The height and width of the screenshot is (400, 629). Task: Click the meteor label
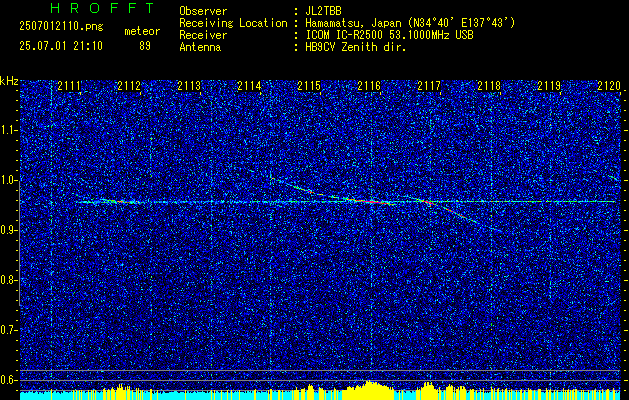coord(142,31)
